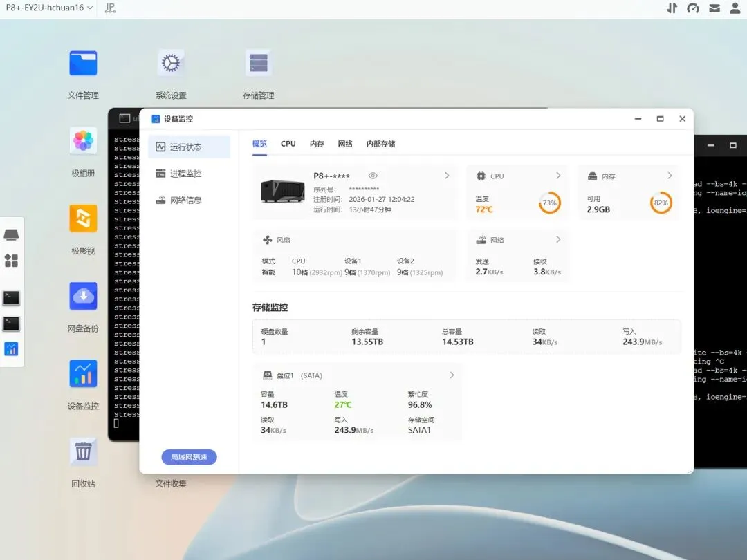Screen dimensions: 747x560
Task: Minimize the 设备监控 window
Action: 638,119
